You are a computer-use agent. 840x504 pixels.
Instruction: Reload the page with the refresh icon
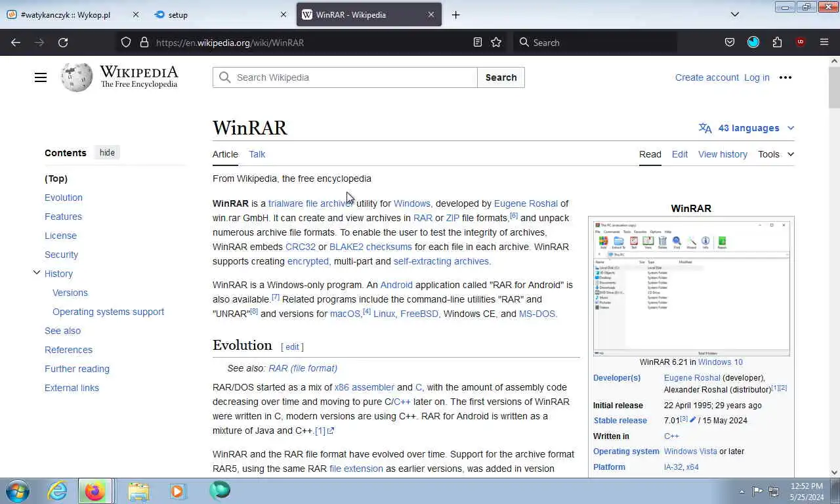tap(63, 42)
